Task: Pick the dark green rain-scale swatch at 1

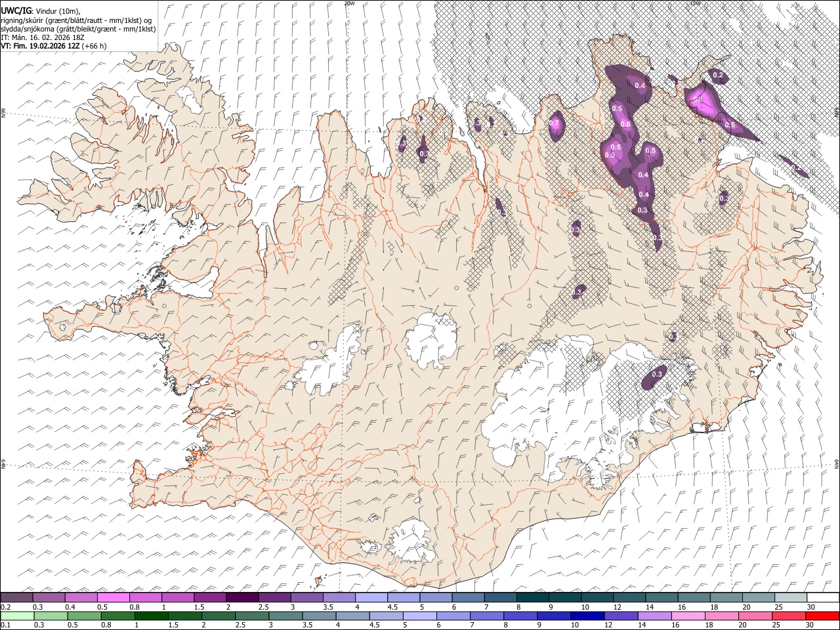Action: pos(151,616)
